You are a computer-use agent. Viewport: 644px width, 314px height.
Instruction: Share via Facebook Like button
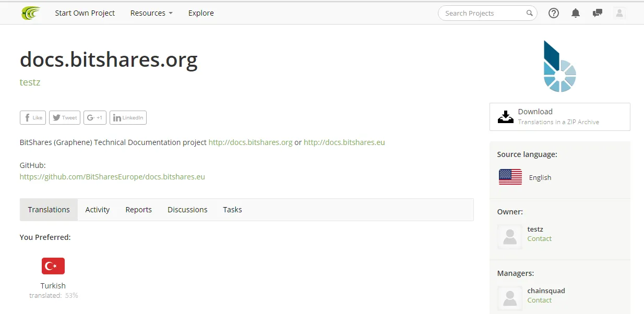tap(33, 117)
